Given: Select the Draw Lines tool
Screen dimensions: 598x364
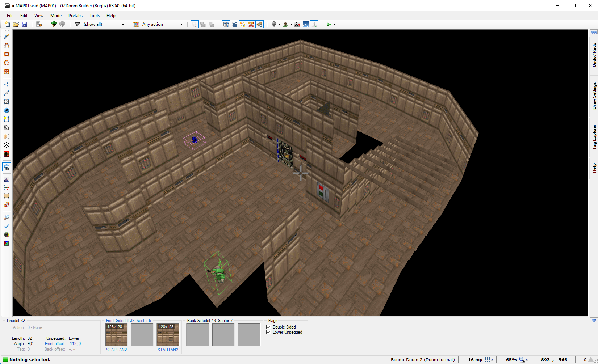Looking at the screenshot, I should tap(7, 37).
